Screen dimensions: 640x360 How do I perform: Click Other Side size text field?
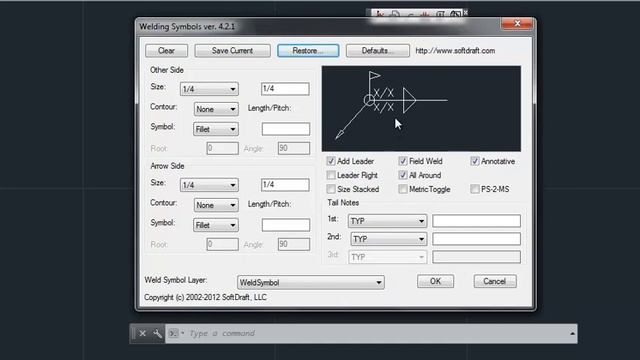click(285, 89)
